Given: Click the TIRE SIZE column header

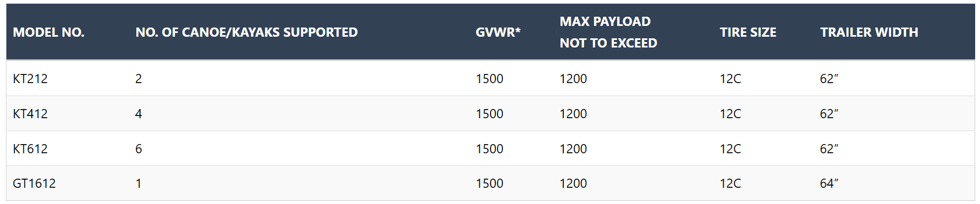Looking at the screenshot, I should 748,32.
